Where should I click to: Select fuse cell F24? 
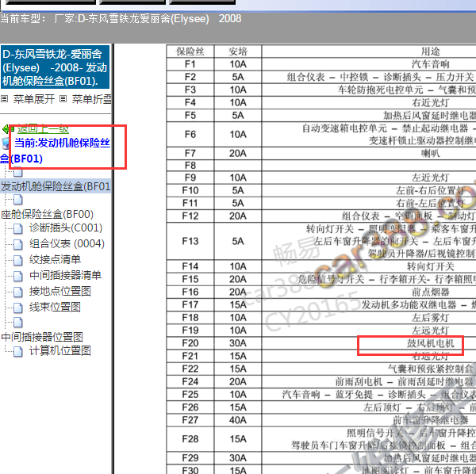(190, 381)
